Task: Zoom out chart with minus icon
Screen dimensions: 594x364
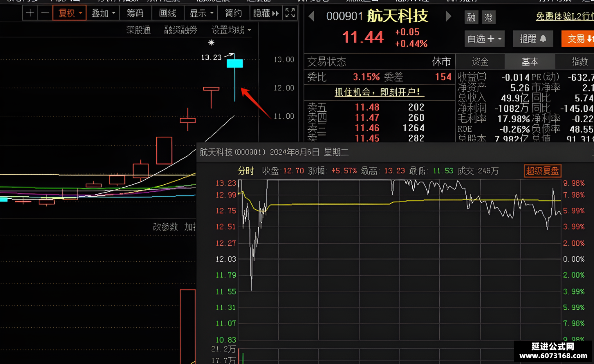Action: pyautogui.click(x=45, y=13)
